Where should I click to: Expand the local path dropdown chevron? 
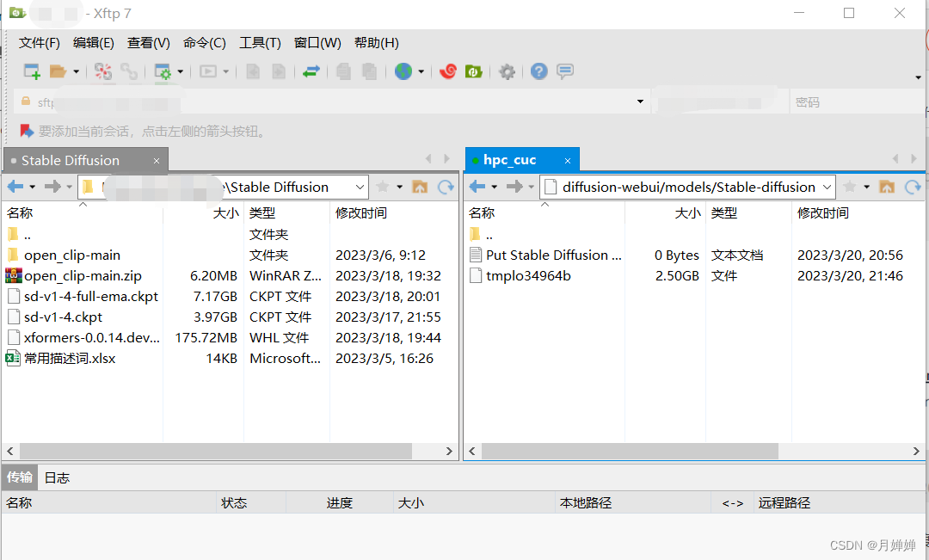(x=360, y=188)
